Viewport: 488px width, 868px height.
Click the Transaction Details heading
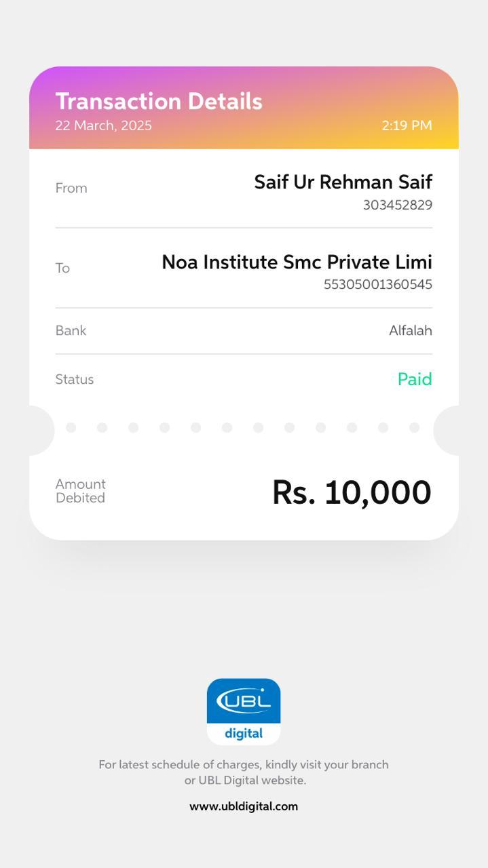159,101
